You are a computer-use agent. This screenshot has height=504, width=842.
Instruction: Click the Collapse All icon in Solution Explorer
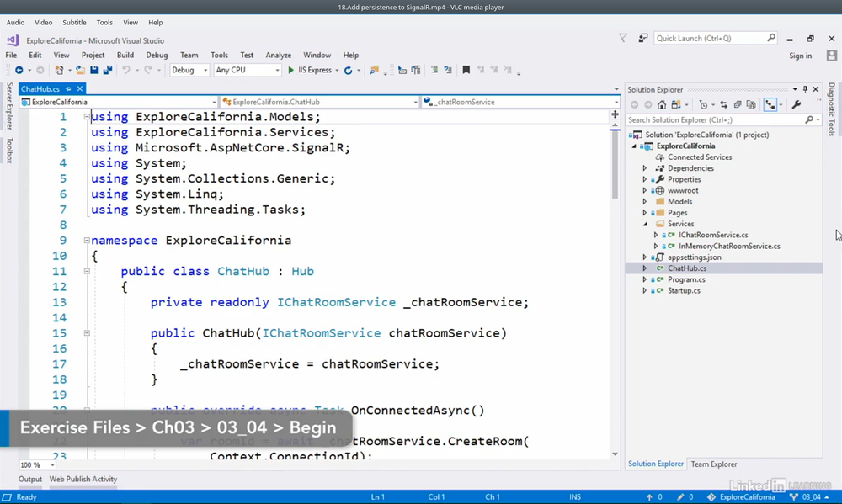pyautogui.click(x=738, y=104)
